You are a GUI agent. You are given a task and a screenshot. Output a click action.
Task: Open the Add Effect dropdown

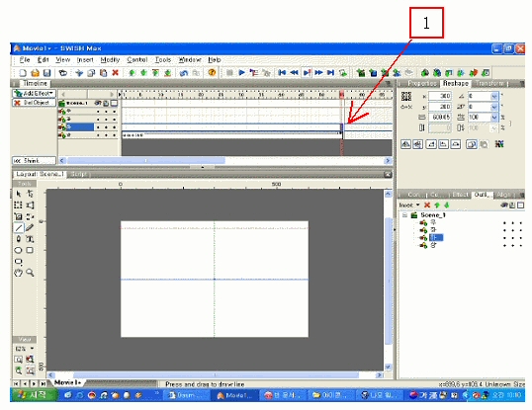tap(34, 93)
